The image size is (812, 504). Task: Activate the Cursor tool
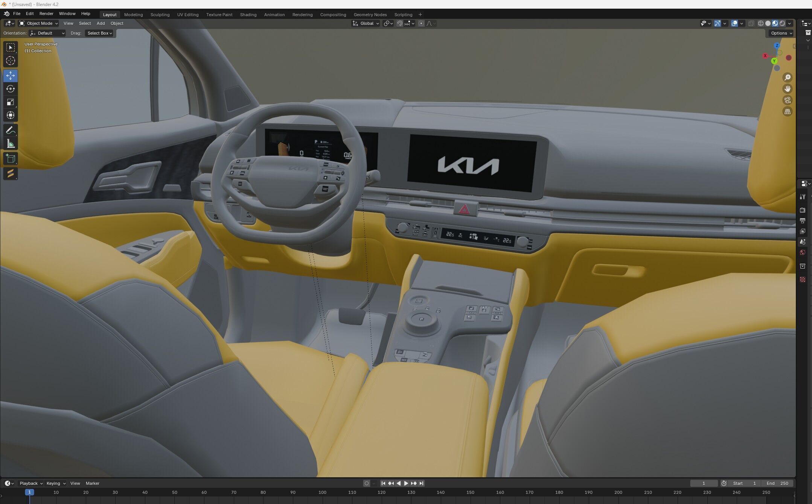point(11,61)
